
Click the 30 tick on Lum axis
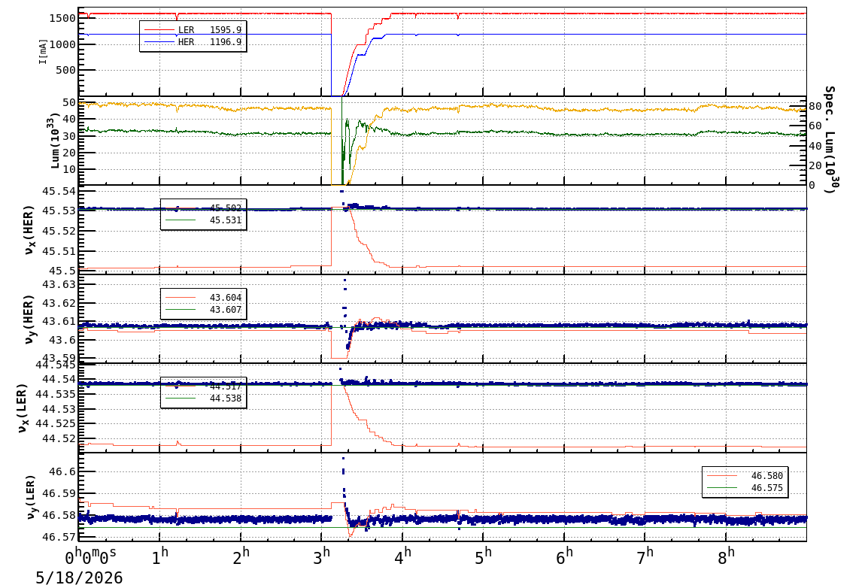click(69, 136)
